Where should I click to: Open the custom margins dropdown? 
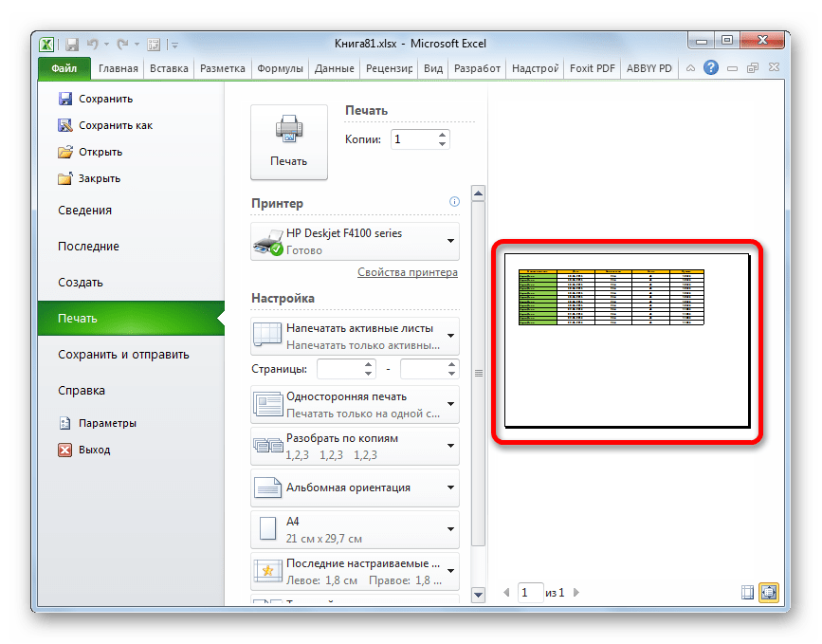click(355, 572)
